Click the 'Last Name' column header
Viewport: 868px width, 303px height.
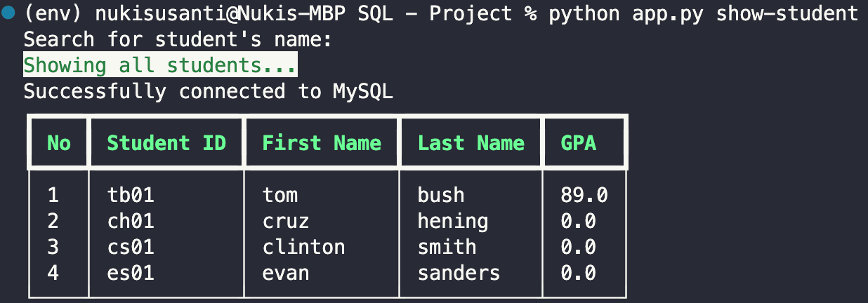(x=471, y=143)
